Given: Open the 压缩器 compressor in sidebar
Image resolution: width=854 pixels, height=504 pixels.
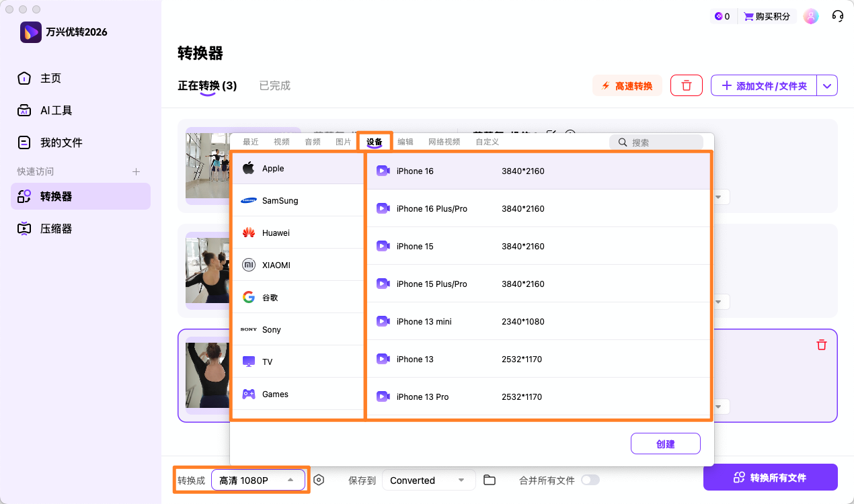Looking at the screenshot, I should pos(56,228).
